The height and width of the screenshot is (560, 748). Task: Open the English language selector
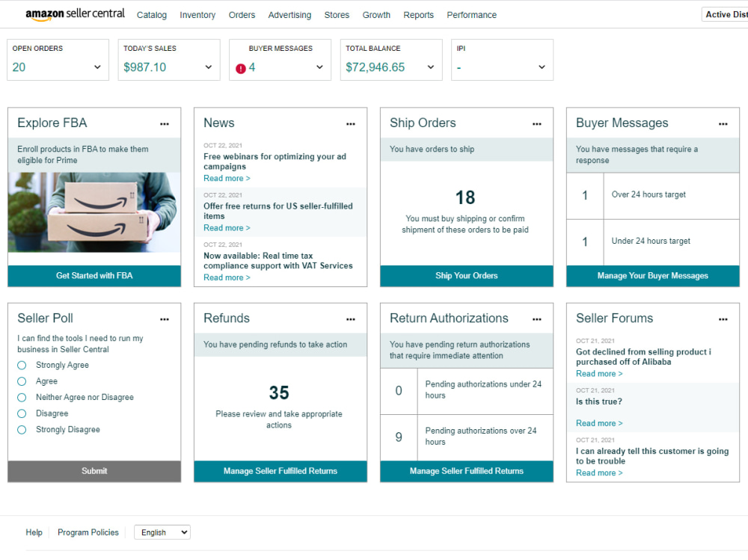pos(162,532)
